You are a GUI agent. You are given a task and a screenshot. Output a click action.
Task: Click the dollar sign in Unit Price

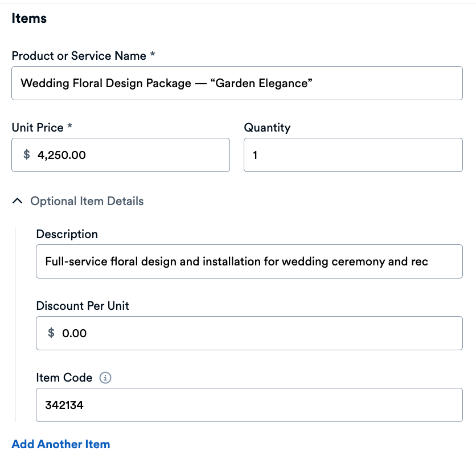(x=27, y=154)
